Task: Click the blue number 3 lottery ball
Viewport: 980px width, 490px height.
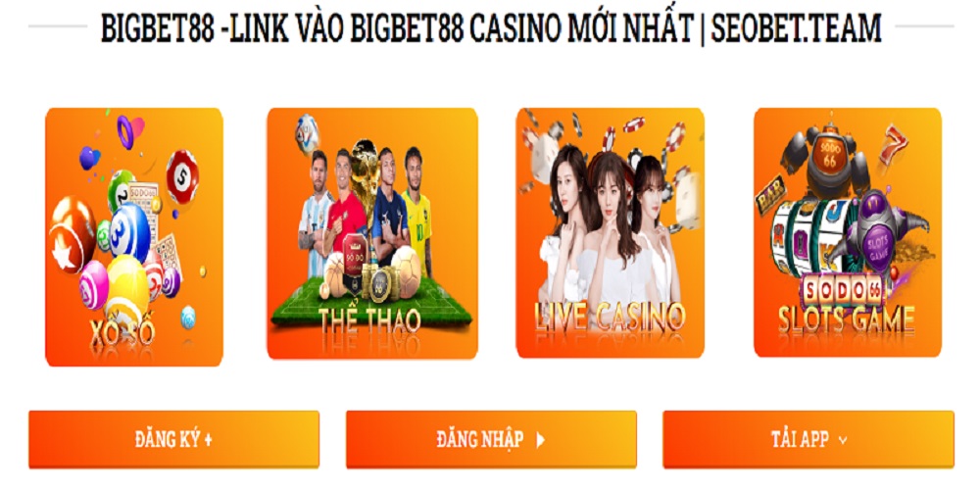Action: (130, 232)
